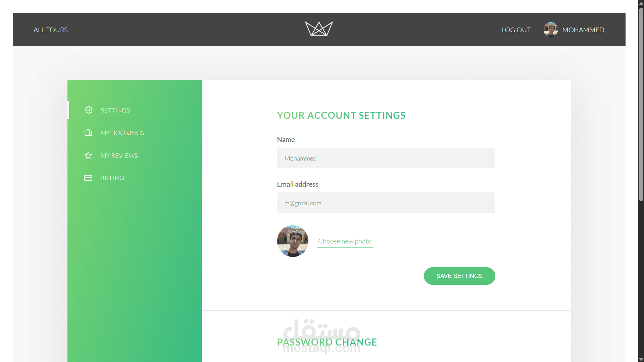The height and width of the screenshot is (362, 644).
Task: Click the Choose new photo link
Action: point(345,241)
